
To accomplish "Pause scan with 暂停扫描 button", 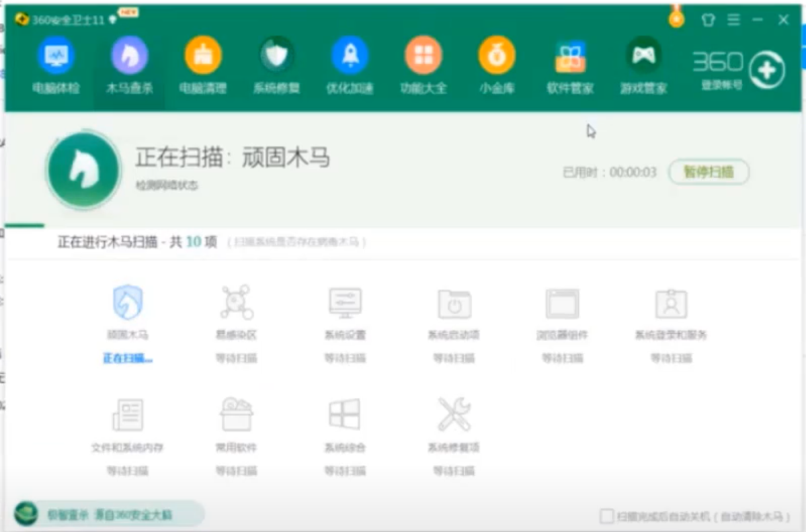I will 709,171.
